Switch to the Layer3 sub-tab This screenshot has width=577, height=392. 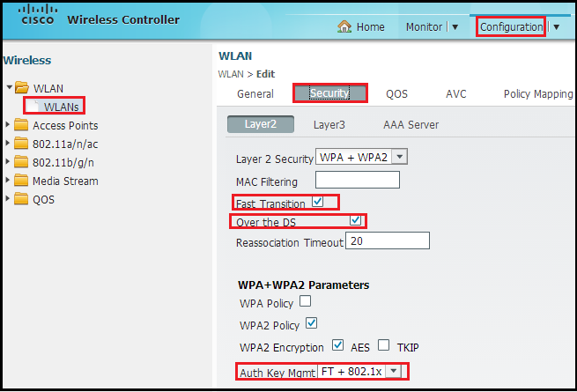point(329,124)
